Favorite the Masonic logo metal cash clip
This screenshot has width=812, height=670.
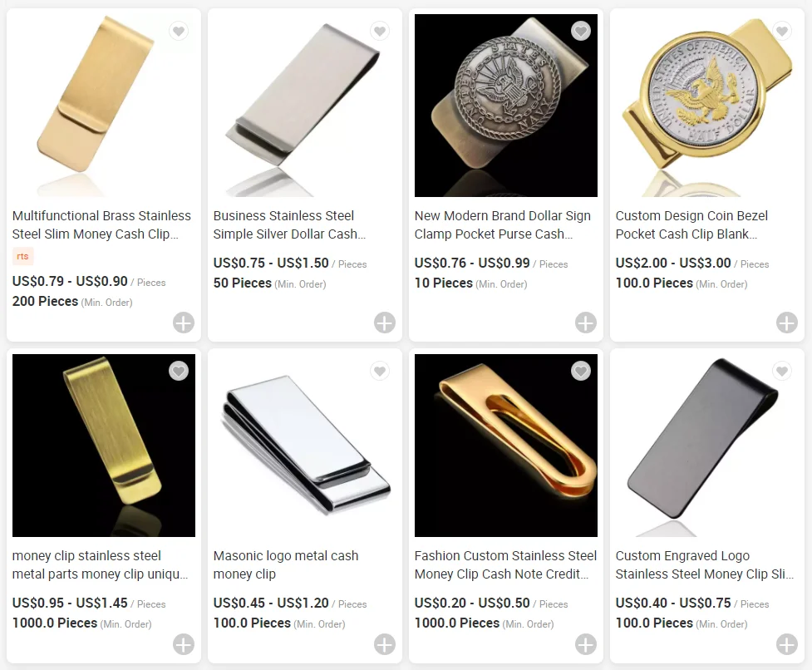[380, 371]
